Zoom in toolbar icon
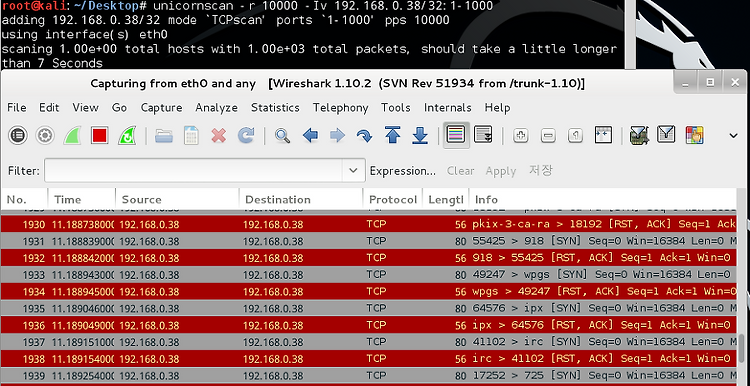 click(520, 136)
